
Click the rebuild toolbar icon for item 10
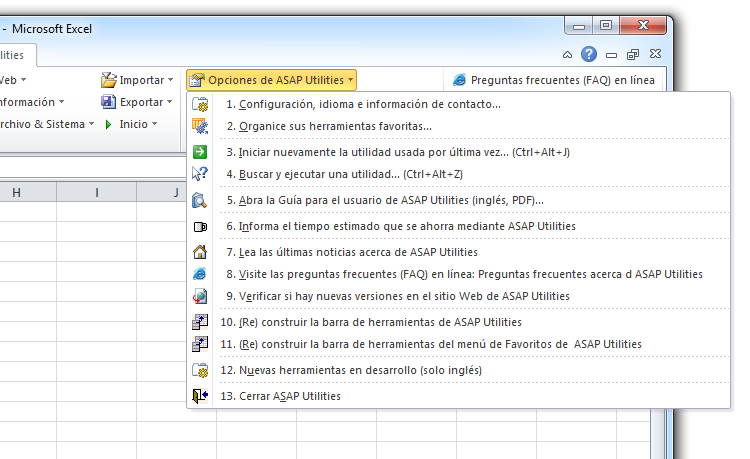coord(200,322)
